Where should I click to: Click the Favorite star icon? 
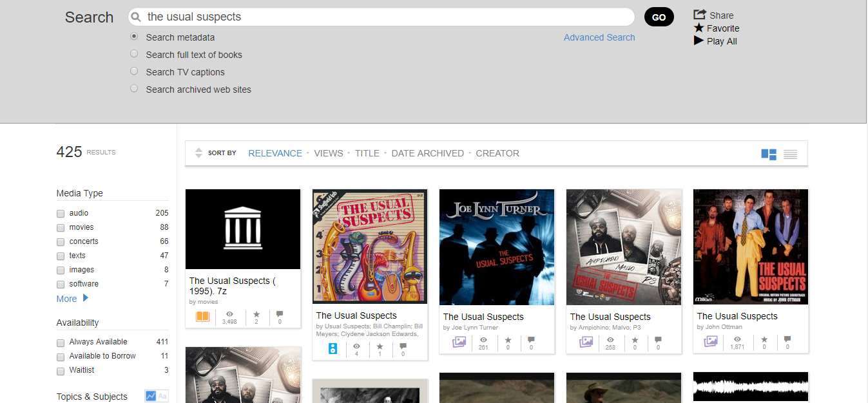click(x=699, y=28)
